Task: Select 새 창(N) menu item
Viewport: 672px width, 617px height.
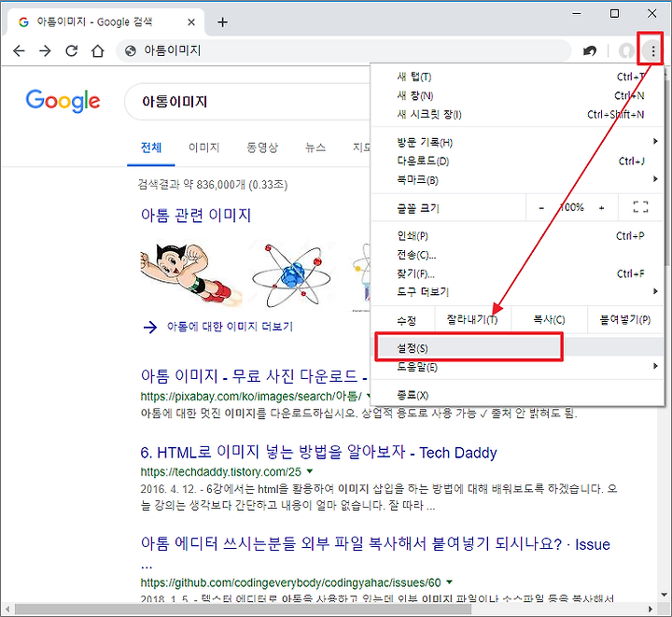Action: (517, 95)
